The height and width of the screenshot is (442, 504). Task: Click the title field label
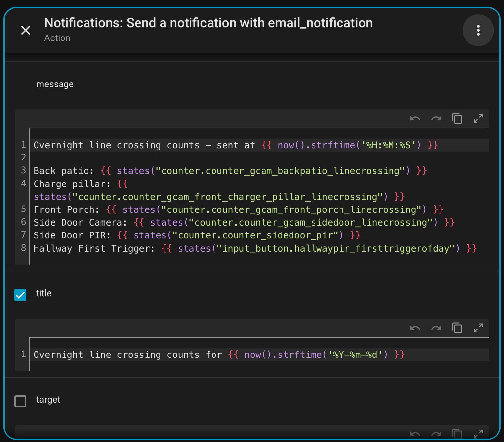pos(44,293)
